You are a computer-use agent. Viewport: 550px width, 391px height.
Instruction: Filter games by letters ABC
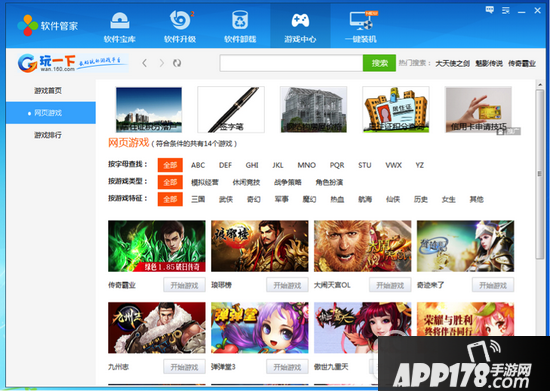coord(198,165)
